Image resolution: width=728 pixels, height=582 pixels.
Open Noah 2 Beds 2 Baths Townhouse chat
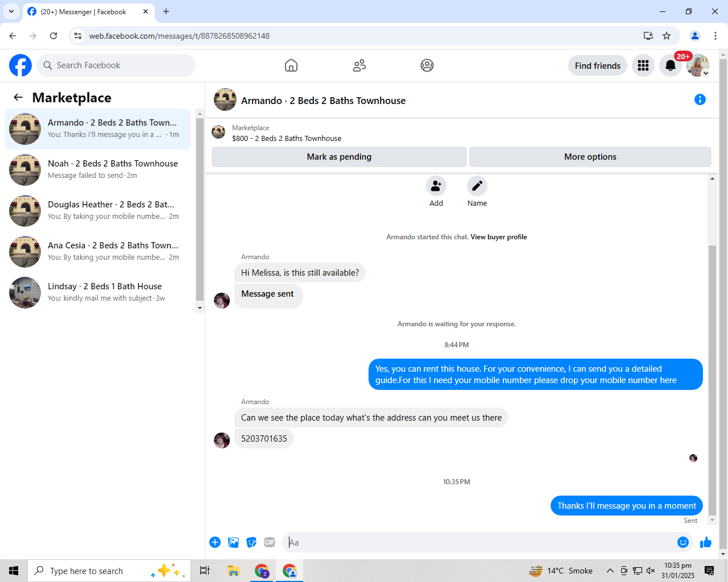tap(97, 170)
